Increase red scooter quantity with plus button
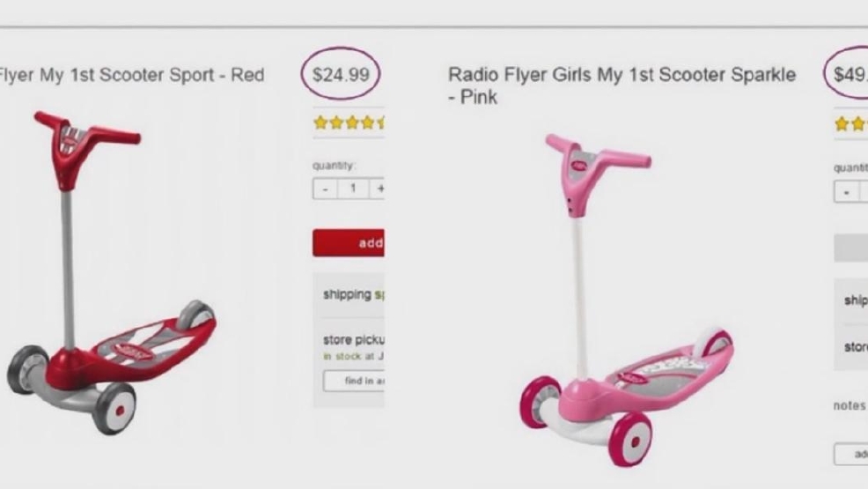 378,189
